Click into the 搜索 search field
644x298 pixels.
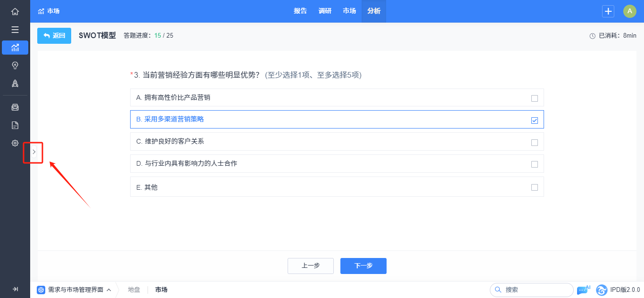532,290
